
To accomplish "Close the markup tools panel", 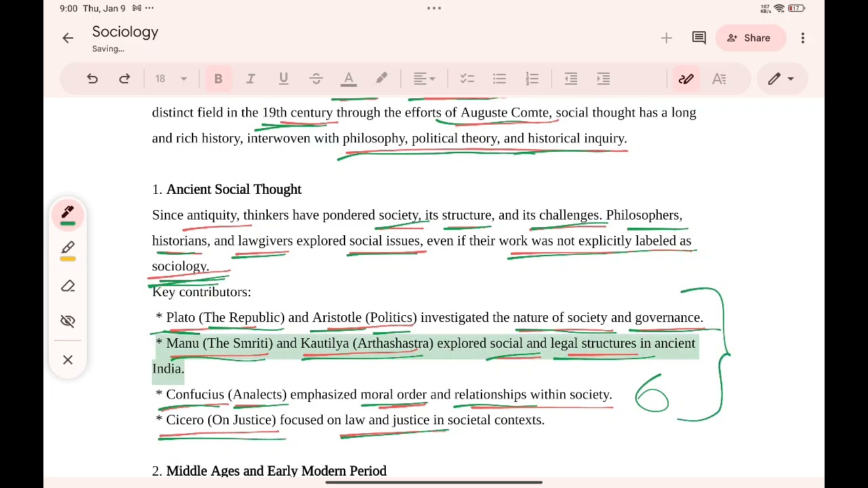I will (x=68, y=359).
